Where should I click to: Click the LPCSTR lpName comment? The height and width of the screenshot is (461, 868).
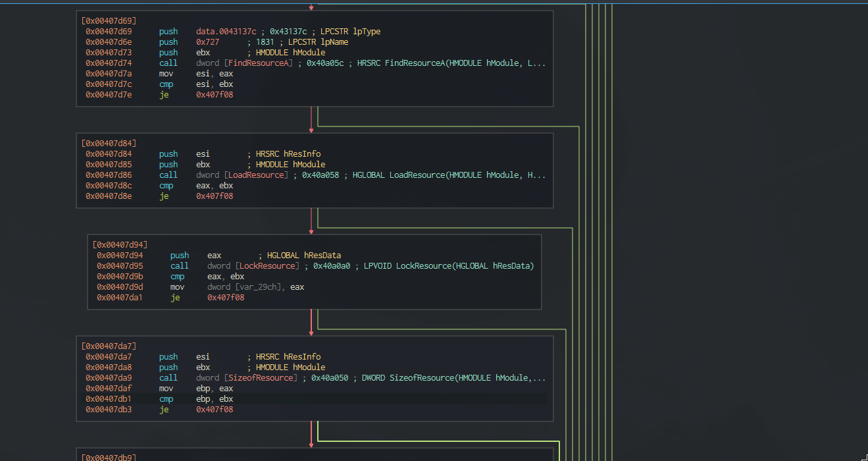click(x=319, y=42)
